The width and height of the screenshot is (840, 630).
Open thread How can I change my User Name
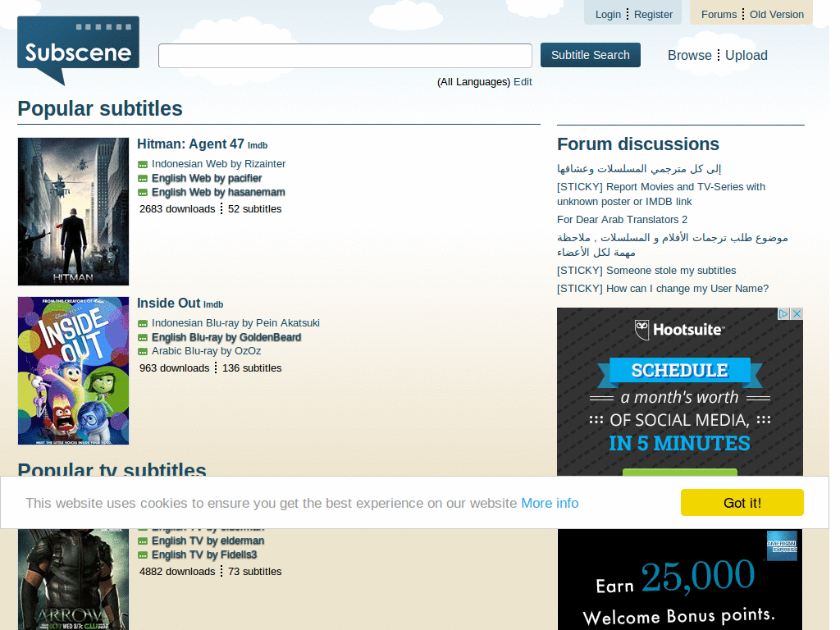[663, 289]
